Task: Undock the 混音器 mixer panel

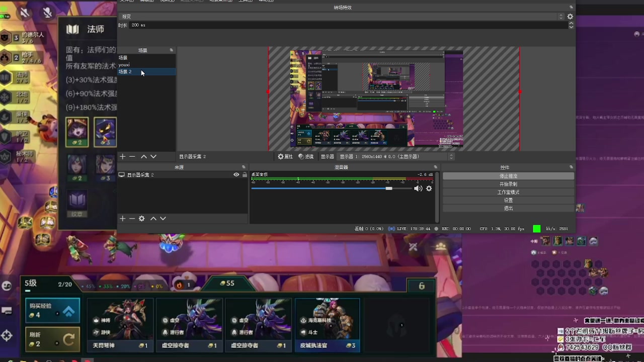Action: tap(436, 167)
